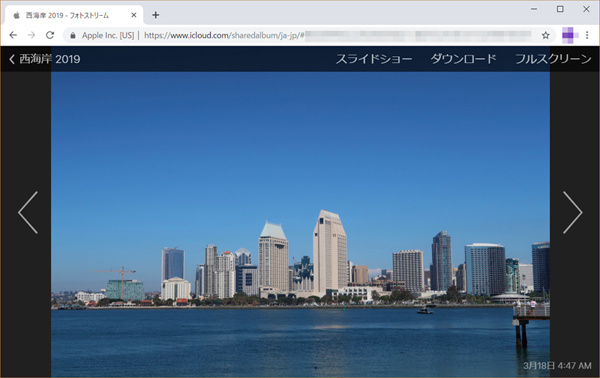
Task: Start the スライドショー slideshow
Action: (374, 59)
